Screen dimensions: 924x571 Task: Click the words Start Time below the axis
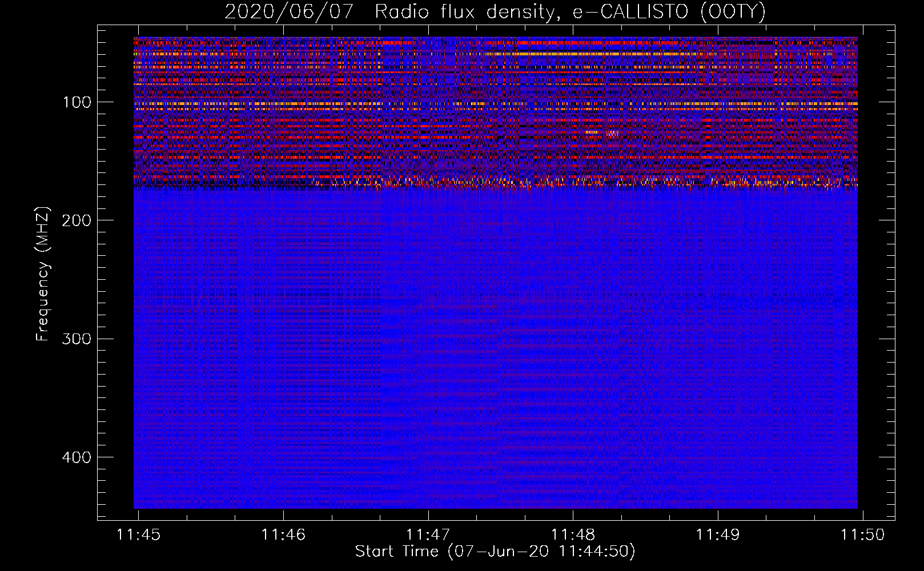396,552
